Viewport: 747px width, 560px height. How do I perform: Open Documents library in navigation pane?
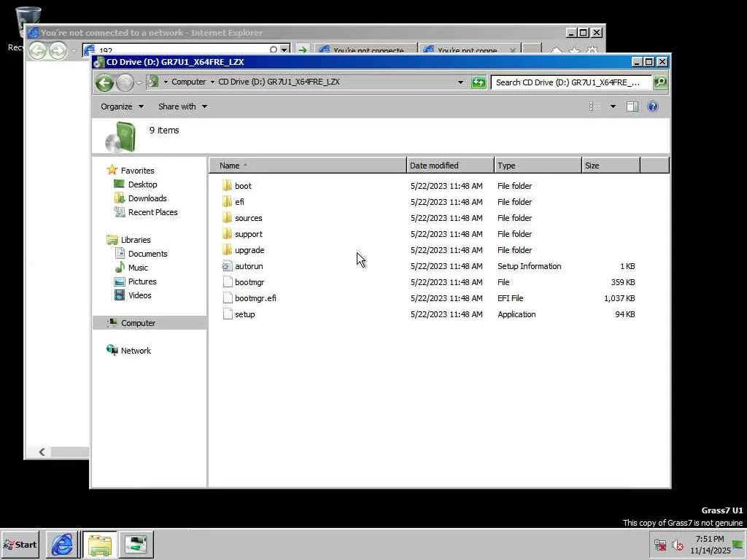coord(147,254)
